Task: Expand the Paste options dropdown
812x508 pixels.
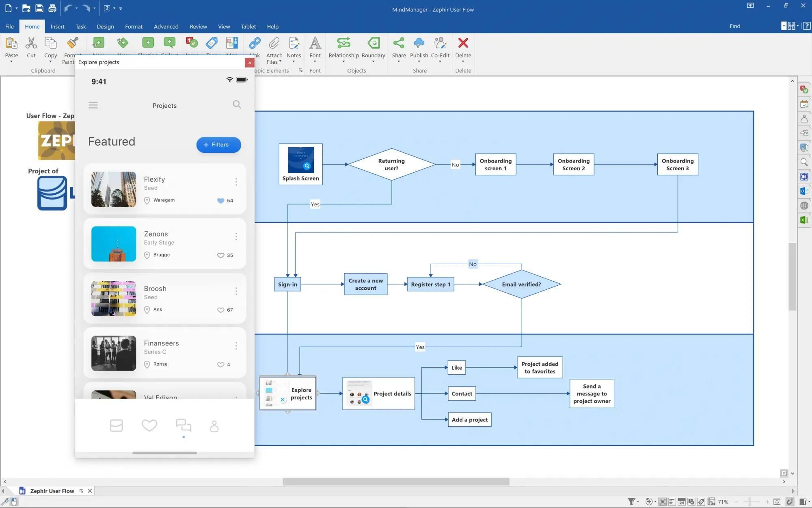Action: tap(11, 62)
